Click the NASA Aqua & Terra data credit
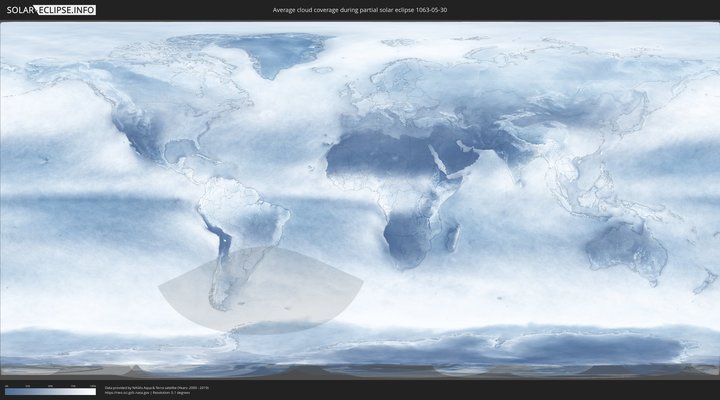This screenshot has height=400, width=720. 157,387
